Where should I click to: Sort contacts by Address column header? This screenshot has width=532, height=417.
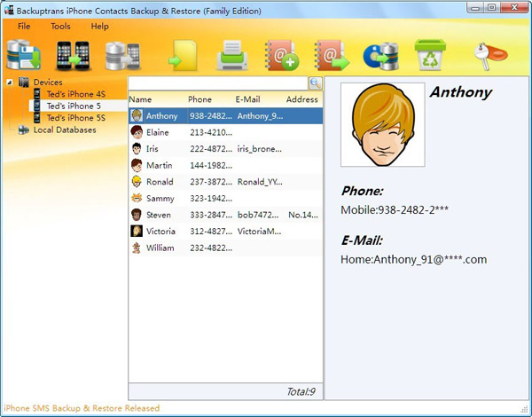[302, 99]
